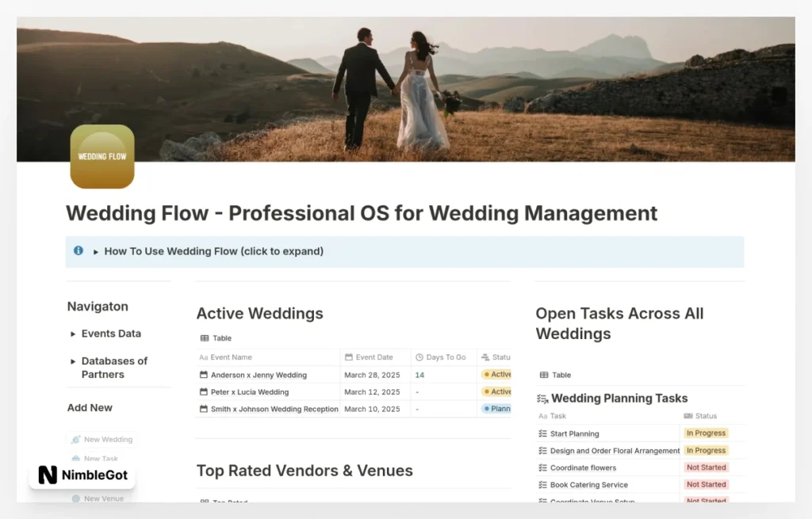812x519 pixels.
Task: Click calendar icon beside Peter x Lucia Wedding
Action: 204,391
